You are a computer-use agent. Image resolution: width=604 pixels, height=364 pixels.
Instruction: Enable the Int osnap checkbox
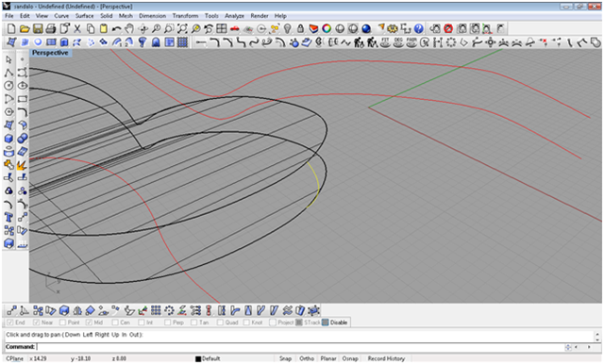pos(142,323)
